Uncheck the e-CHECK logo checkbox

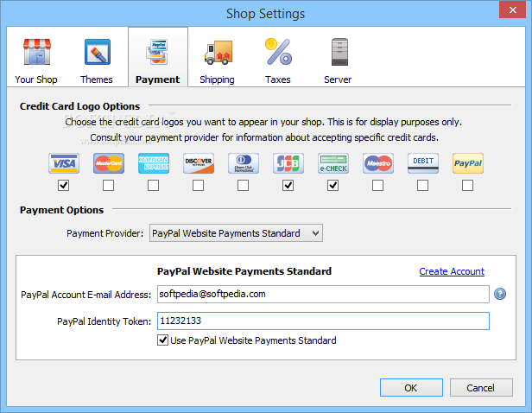point(332,186)
